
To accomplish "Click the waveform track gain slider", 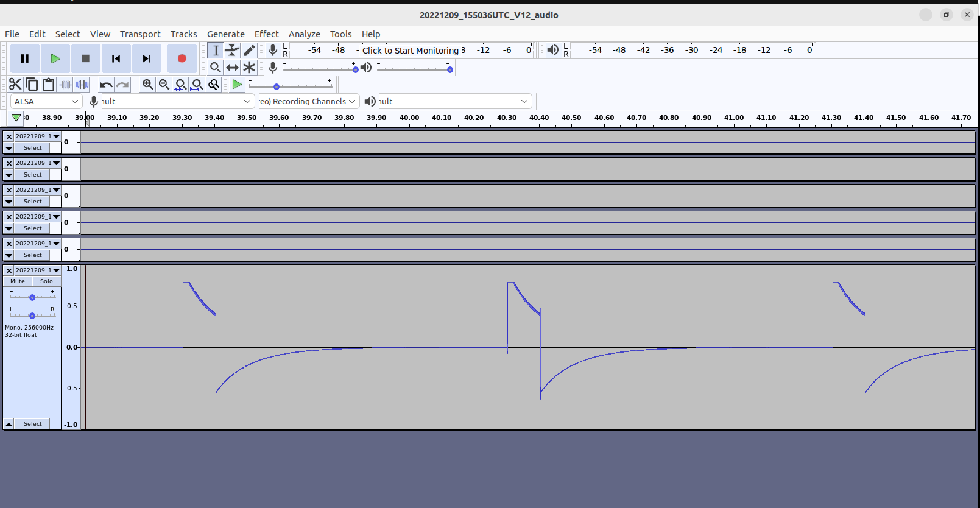I will pyautogui.click(x=32, y=297).
